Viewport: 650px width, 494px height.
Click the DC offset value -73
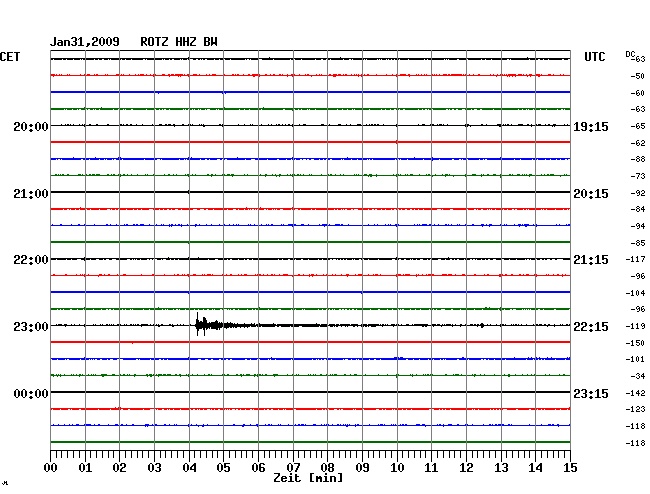(x=637, y=176)
